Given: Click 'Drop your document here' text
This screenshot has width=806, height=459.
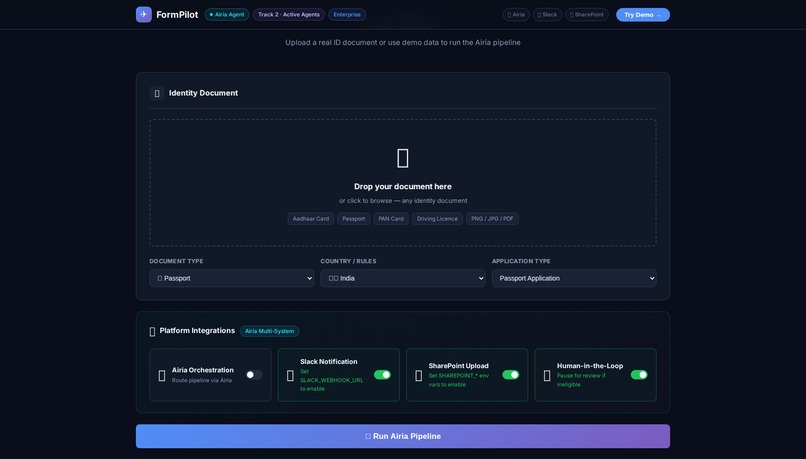Looking at the screenshot, I should point(403,187).
